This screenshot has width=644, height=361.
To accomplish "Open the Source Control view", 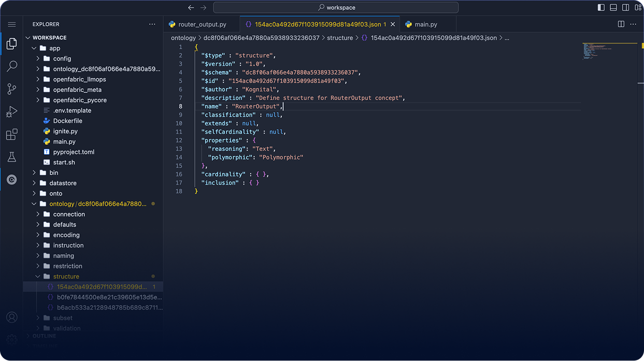I will pos(11,89).
